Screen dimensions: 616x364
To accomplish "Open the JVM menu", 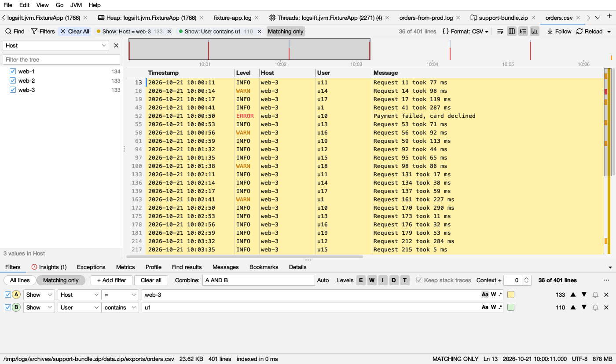I will click(x=76, y=5).
